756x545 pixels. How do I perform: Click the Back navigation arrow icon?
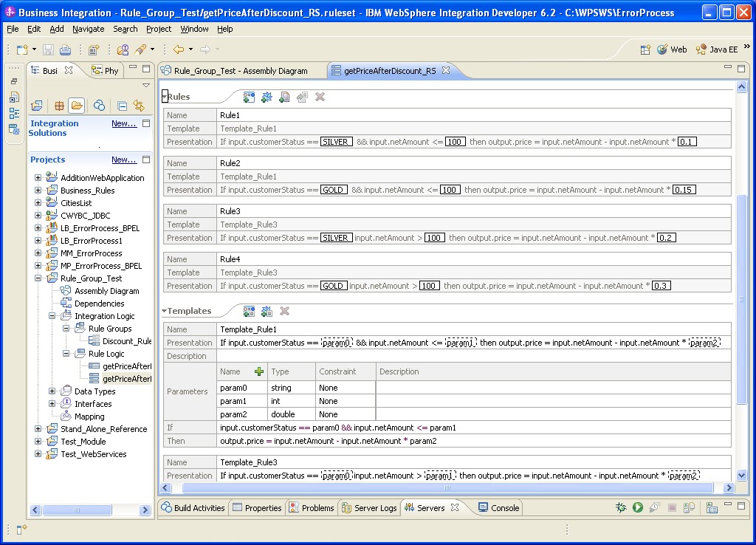tap(179, 49)
